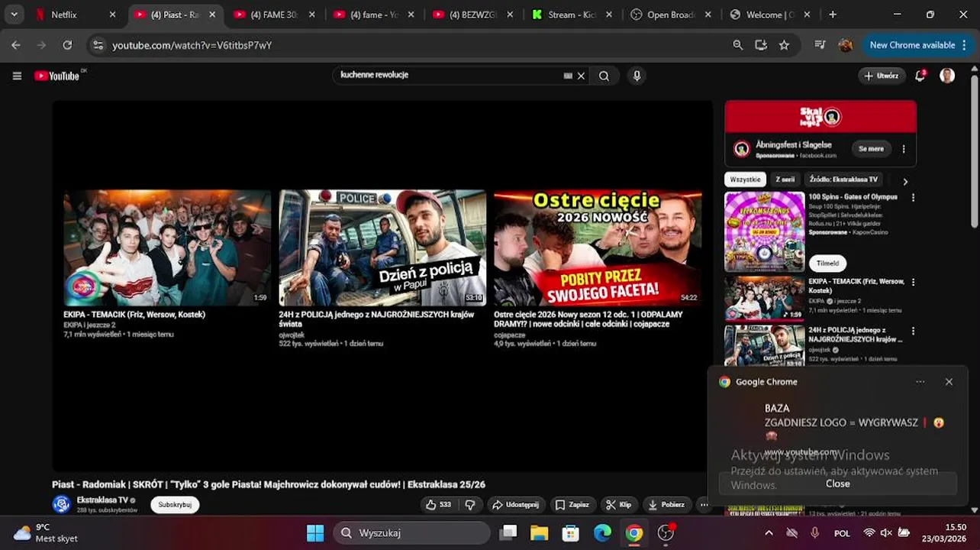This screenshot has height=550, width=980.
Task: Open the Dzień z policją end-screen thumbnail
Action: (382, 248)
